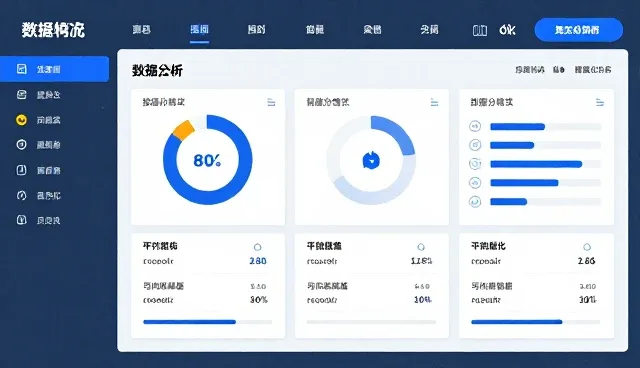Select the fifth top navigation tab
Screen dimensions: 640x368
[x=372, y=29]
